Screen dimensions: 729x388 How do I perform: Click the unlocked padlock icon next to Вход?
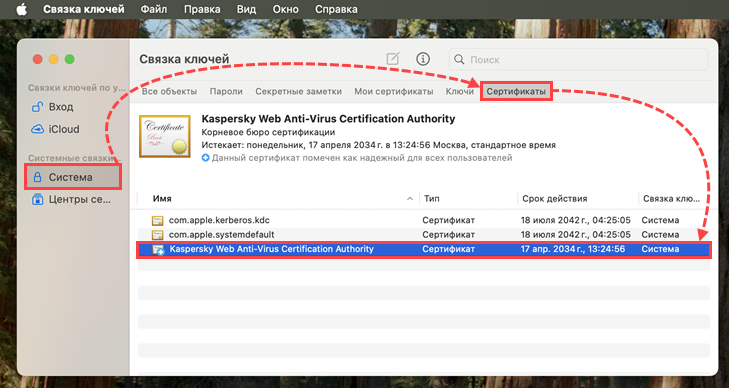pos(37,107)
